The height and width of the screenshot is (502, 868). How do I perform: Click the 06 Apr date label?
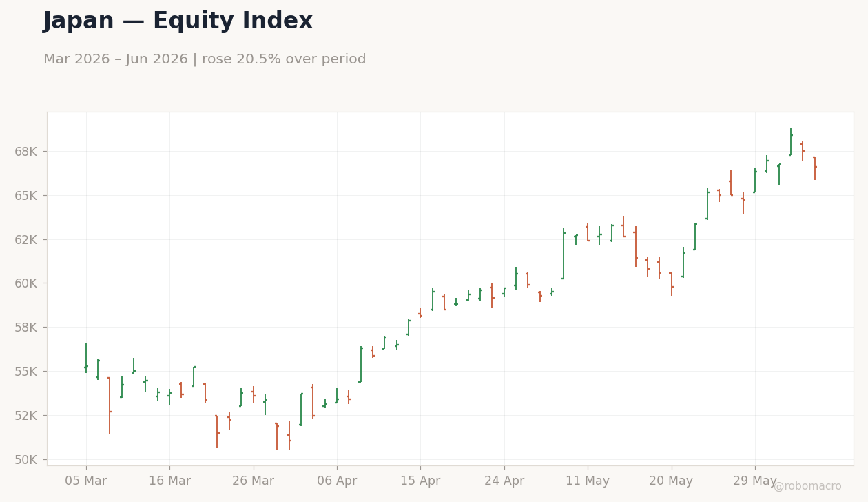(x=337, y=481)
